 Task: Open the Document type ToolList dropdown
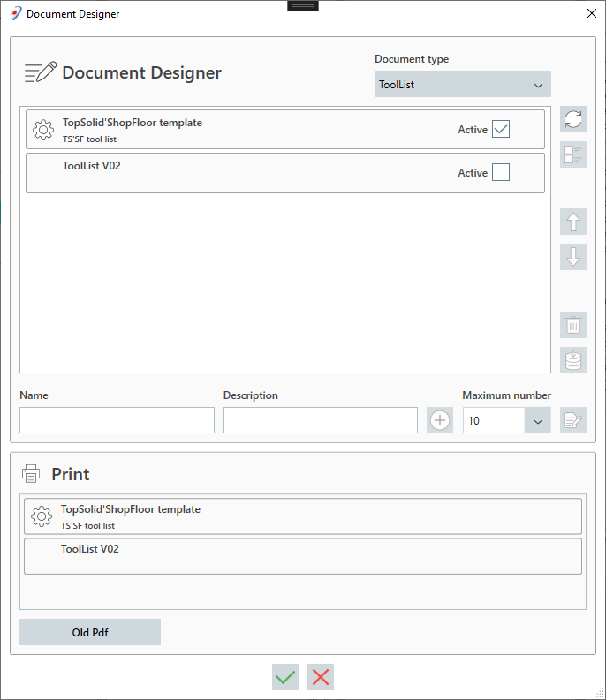tap(463, 84)
